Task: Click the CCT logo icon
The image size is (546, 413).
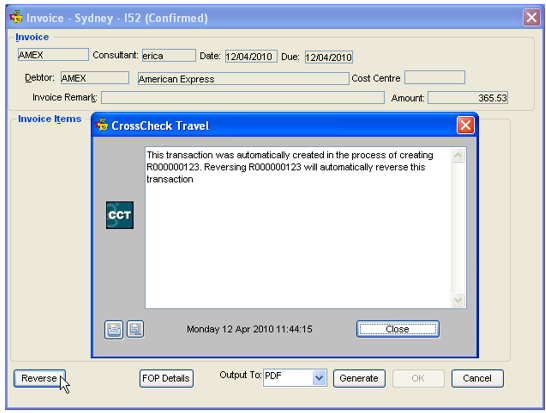Action: 120,215
